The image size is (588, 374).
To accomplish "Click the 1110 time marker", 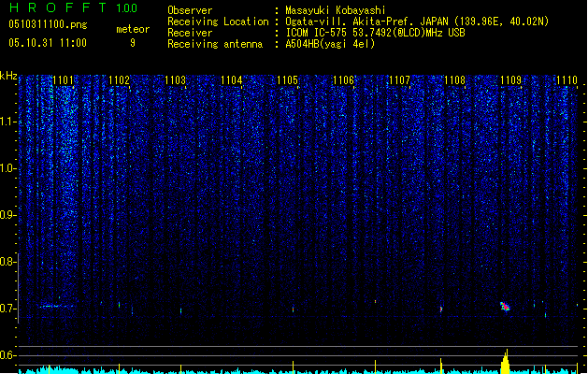I will pyautogui.click(x=567, y=80).
